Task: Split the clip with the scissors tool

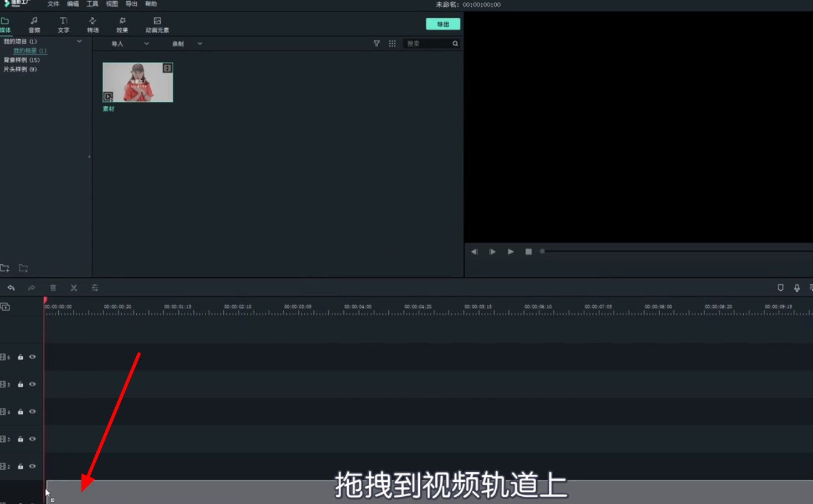Action: pos(74,287)
